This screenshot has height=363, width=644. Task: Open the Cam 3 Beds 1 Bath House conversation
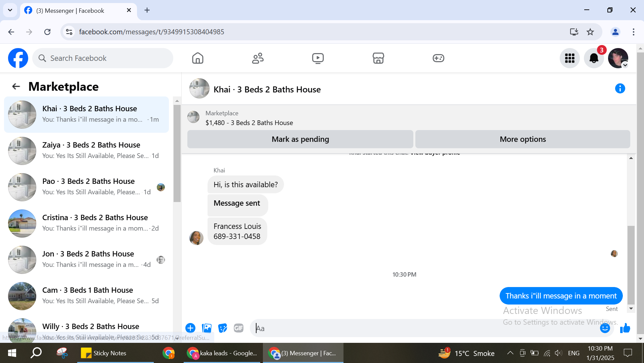[87, 296]
